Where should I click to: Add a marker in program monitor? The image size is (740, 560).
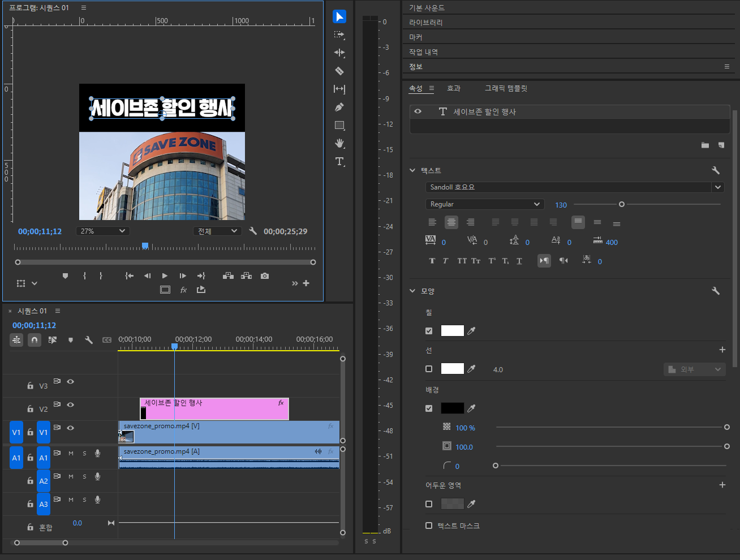65,276
